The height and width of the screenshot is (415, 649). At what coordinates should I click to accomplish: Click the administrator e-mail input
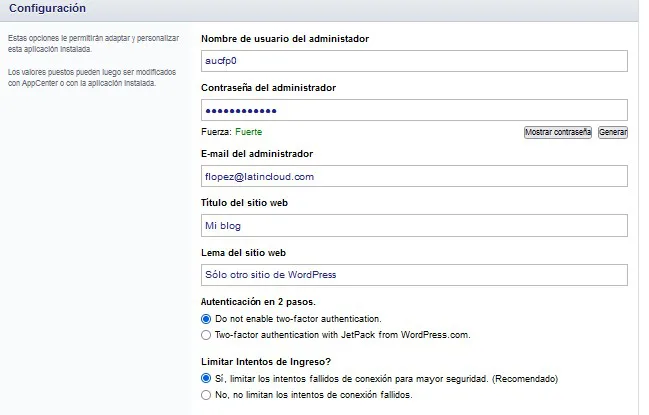pyautogui.click(x=413, y=176)
